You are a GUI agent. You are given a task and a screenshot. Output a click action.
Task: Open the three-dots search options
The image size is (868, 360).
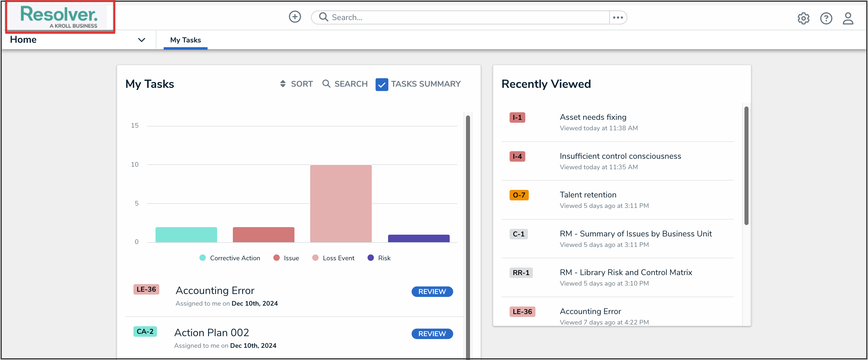click(x=618, y=17)
